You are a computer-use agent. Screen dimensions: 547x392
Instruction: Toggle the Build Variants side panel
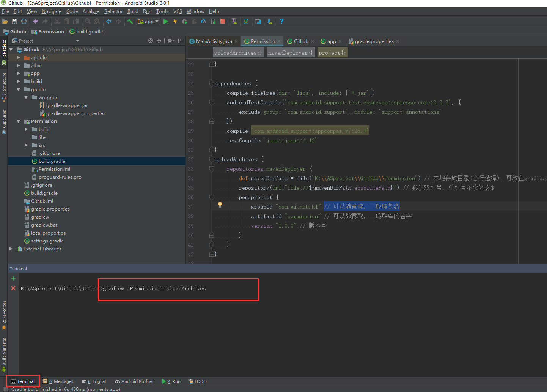[x=4, y=354]
